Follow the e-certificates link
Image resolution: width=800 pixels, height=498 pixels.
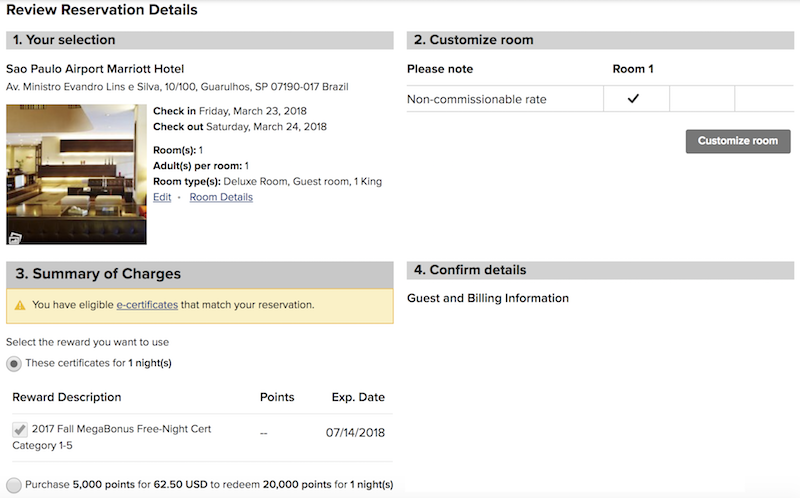[147, 305]
